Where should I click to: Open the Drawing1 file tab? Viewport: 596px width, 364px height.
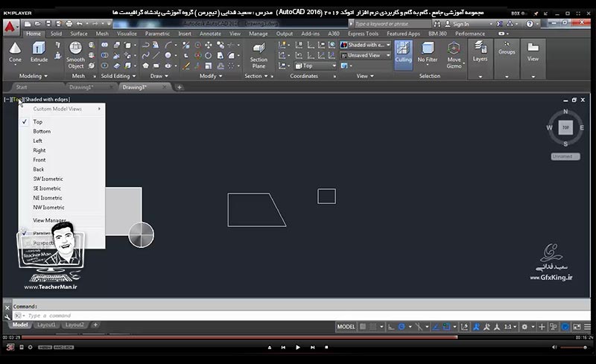tap(81, 87)
